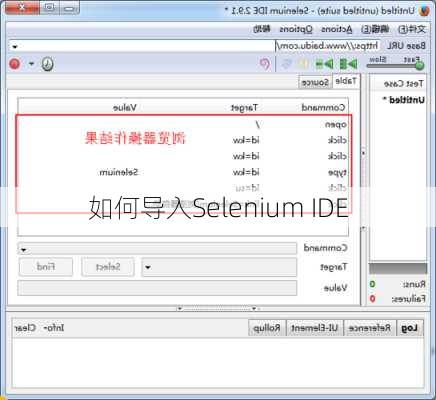Click the purple Apply rollup rules icon
436x400 pixels.
pyautogui.click(x=265, y=63)
